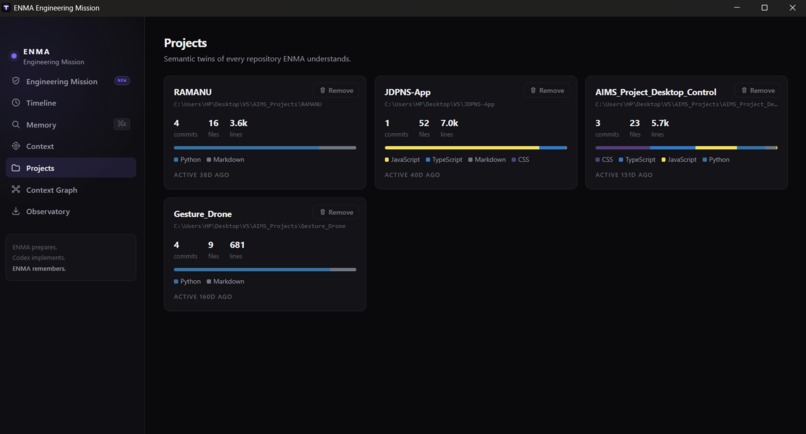The height and width of the screenshot is (434, 806).
Task: Open the Gesture_Drone project title
Action: pos(203,214)
